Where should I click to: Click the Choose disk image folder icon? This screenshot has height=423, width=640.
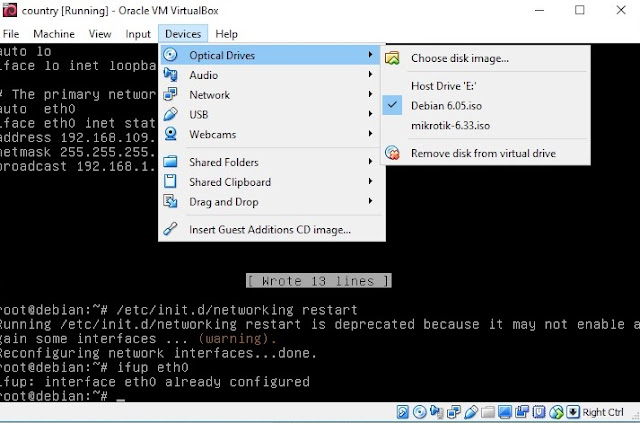[x=392, y=58]
